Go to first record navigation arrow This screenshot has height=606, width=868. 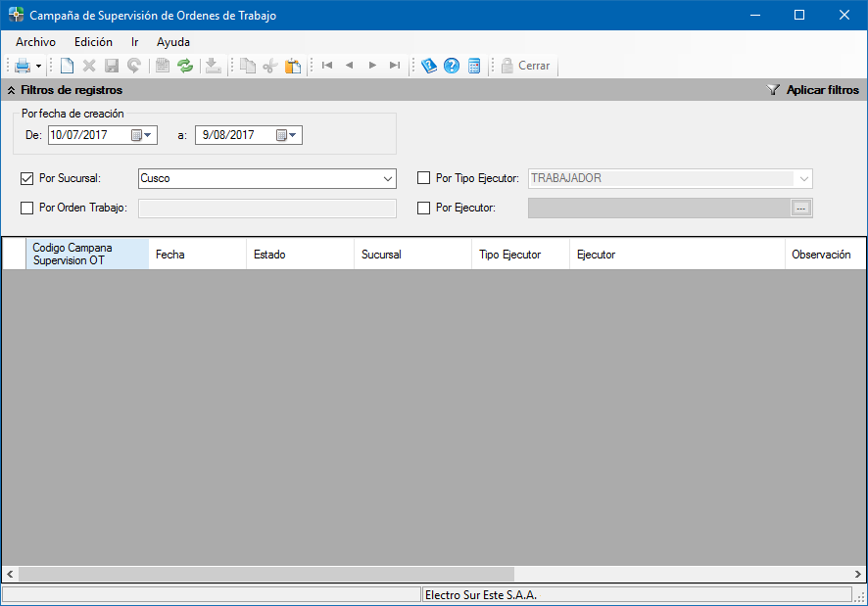coord(327,66)
